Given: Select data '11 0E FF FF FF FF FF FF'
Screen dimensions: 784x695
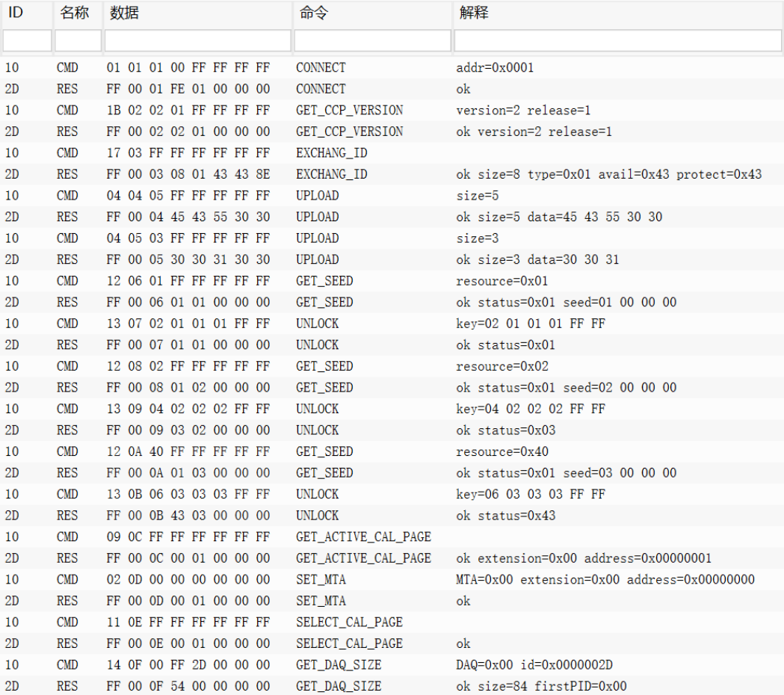Looking at the screenshot, I should (188, 622).
